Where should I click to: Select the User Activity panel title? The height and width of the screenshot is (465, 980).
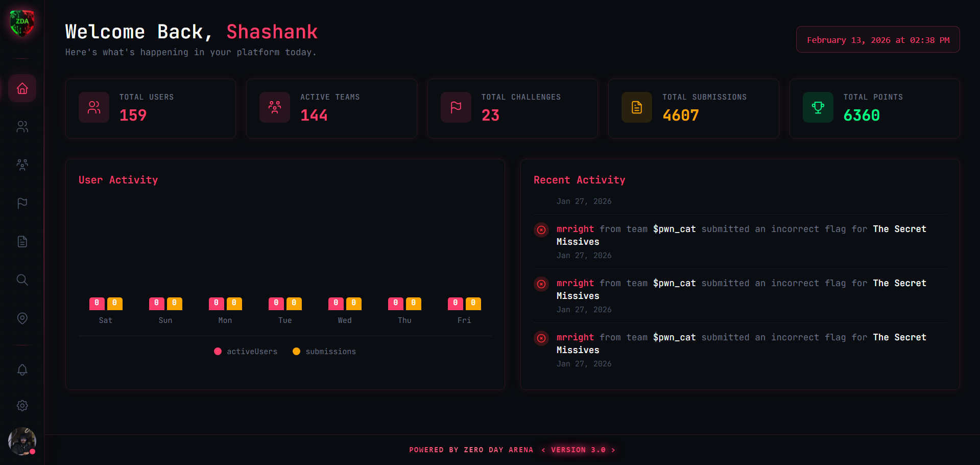coord(118,180)
